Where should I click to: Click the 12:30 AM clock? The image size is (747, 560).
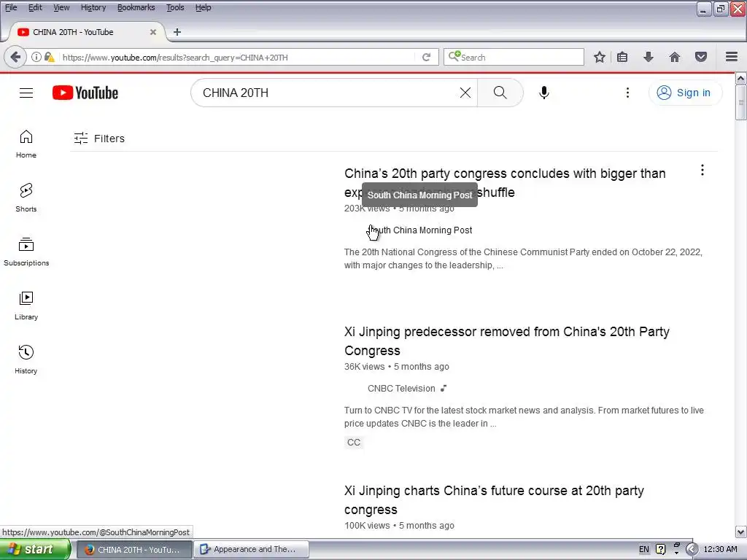tap(720, 550)
